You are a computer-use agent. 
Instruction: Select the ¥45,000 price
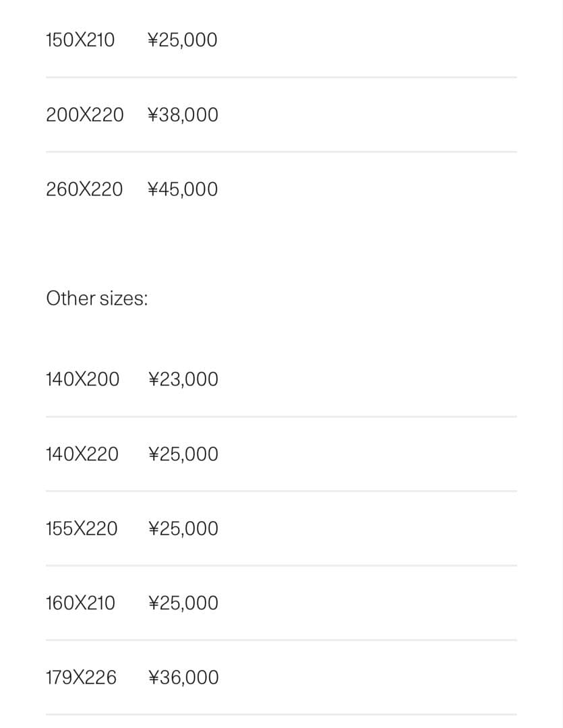tap(183, 189)
